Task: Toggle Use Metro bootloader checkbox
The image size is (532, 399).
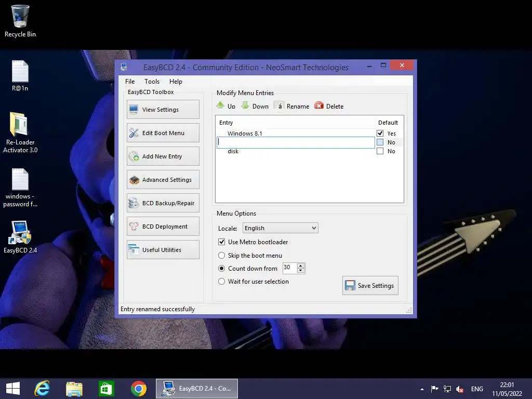Action: tap(221, 242)
